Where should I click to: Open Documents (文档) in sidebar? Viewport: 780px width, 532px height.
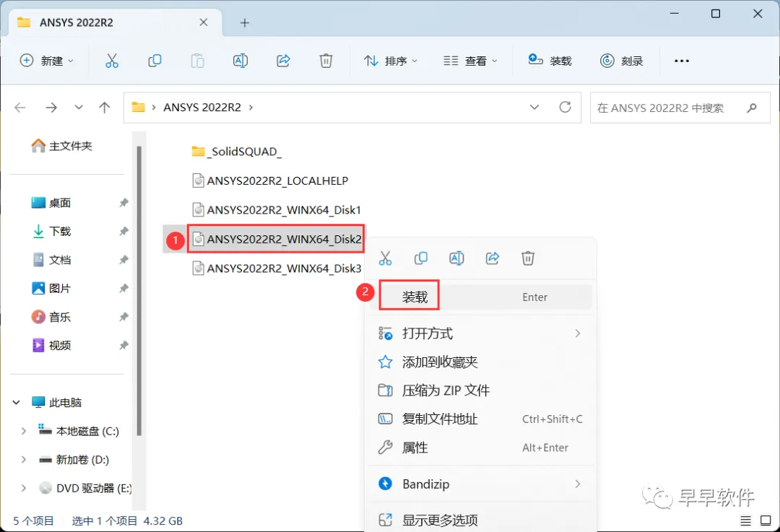(x=51, y=260)
